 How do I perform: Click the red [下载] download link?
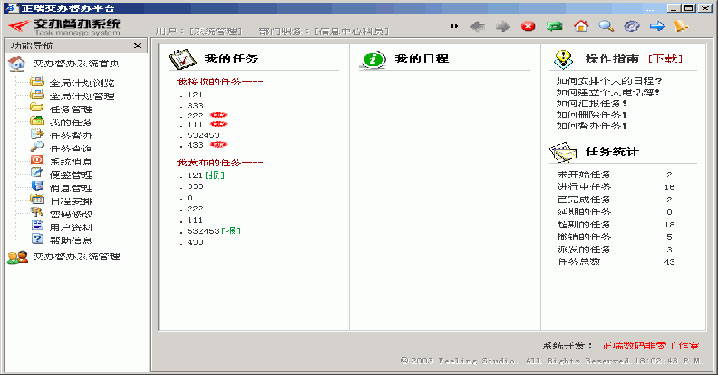point(665,59)
